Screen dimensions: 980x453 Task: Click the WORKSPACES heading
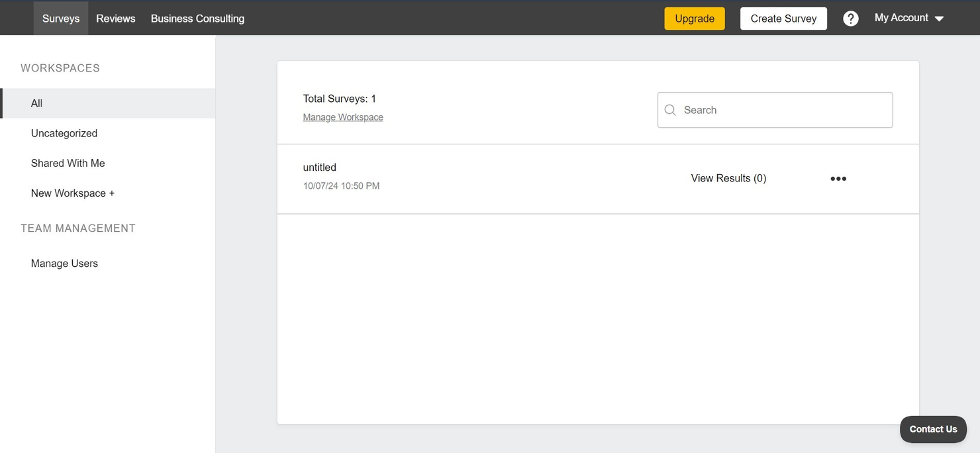pos(60,68)
